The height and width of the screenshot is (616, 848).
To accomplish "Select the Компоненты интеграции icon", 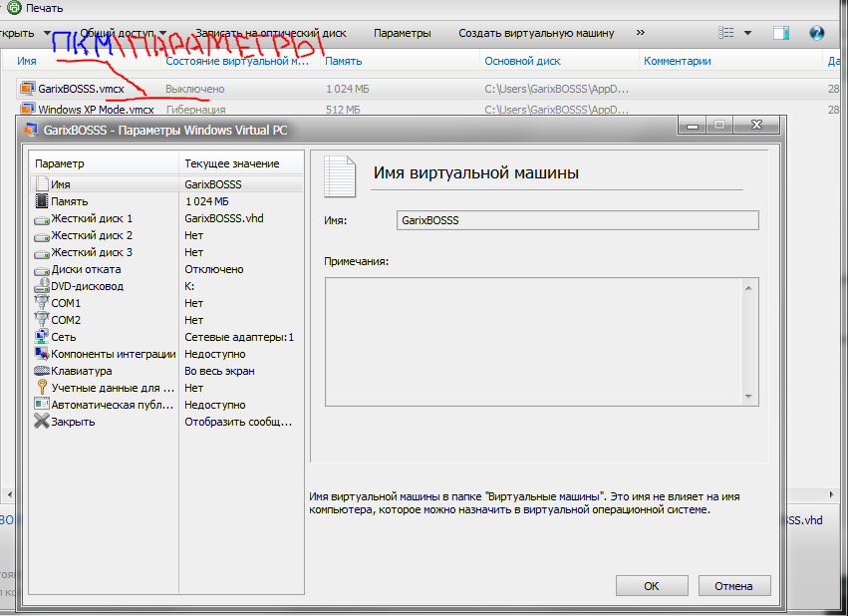I will (42, 354).
